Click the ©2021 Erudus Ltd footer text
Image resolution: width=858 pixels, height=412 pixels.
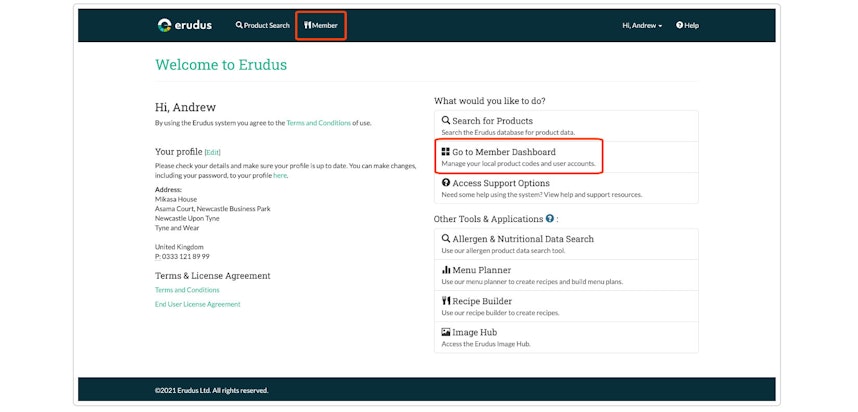click(211, 391)
